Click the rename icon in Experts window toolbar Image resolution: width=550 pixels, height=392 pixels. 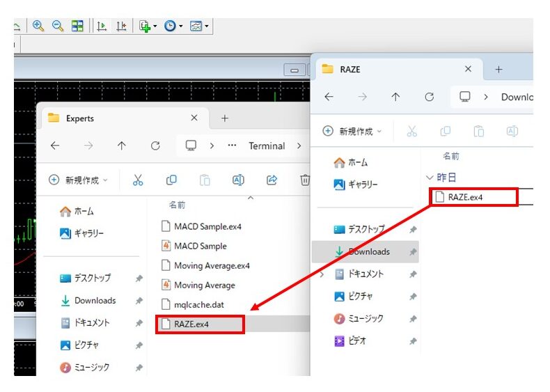click(x=238, y=180)
